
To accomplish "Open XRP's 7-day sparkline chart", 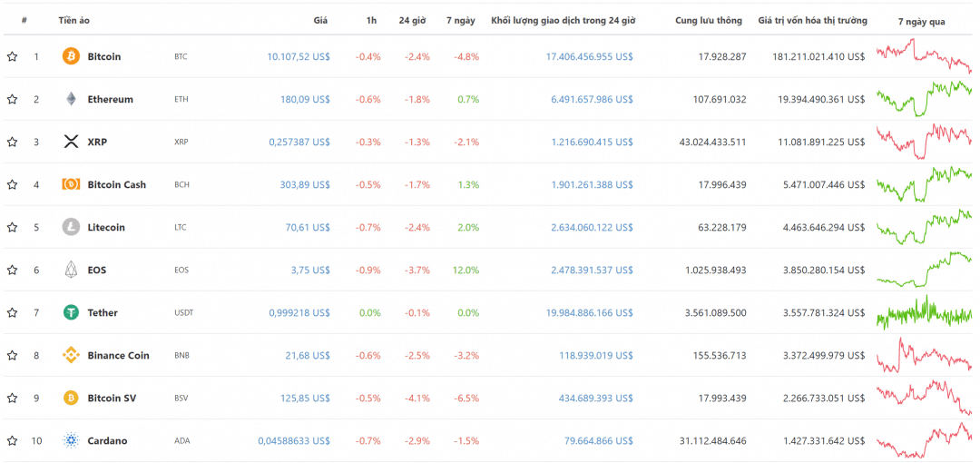I will (x=925, y=142).
